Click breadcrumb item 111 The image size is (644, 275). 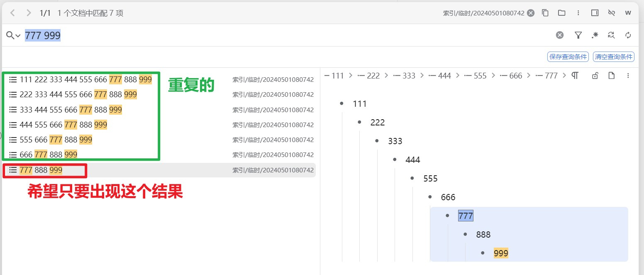click(334, 76)
